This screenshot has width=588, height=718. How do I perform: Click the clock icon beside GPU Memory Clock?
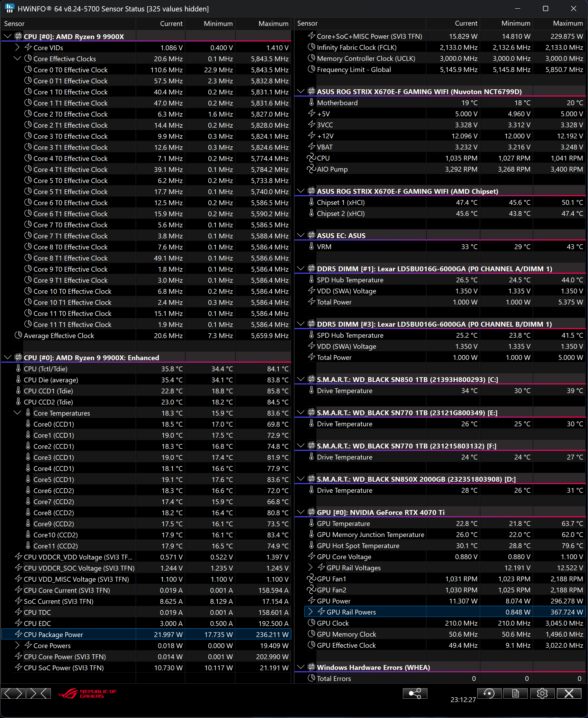click(x=311, y=634)
